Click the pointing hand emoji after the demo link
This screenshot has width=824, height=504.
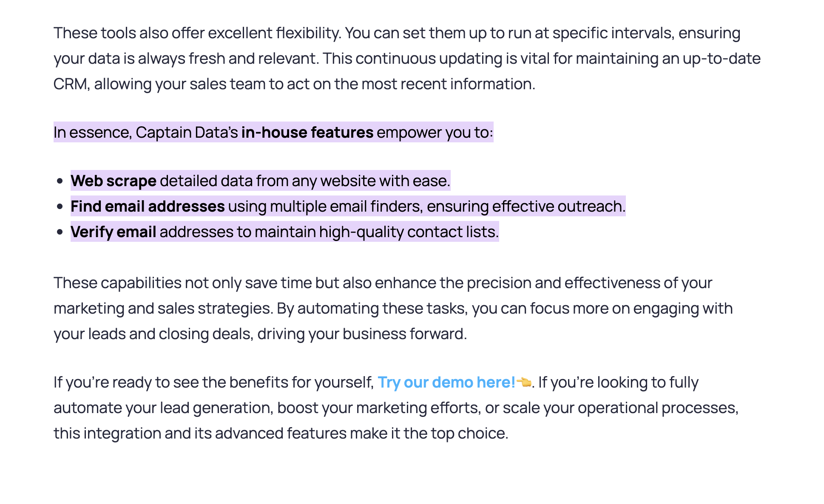(x=524, y=382)
